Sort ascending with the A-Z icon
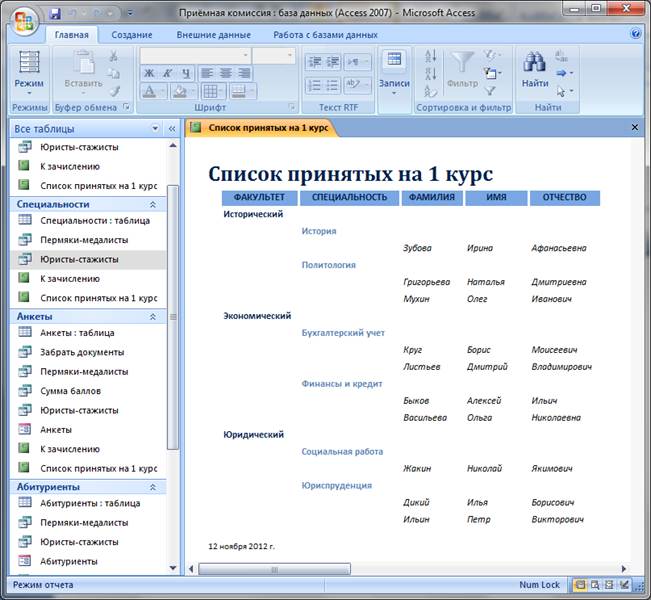The image size is (651, 600). (x=431, y=56)
